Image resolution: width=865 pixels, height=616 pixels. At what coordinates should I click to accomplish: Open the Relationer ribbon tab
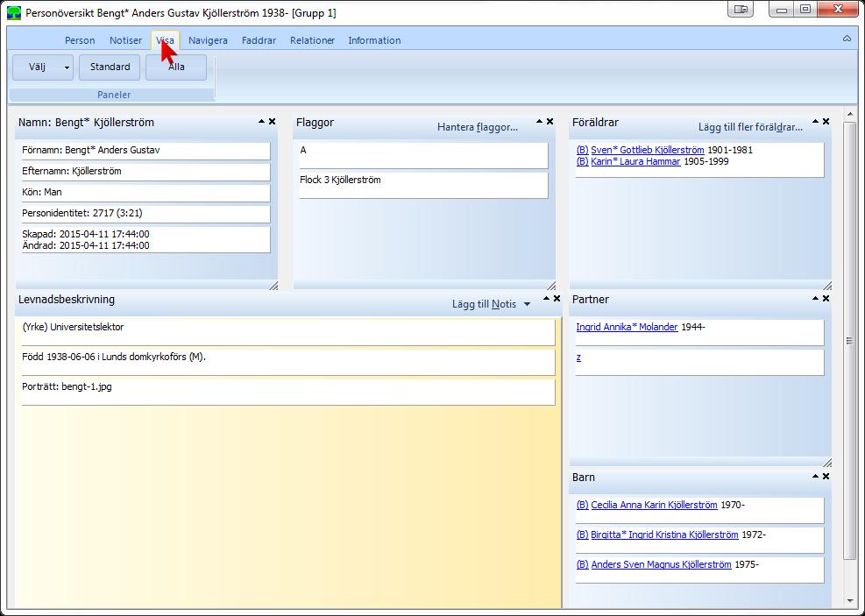click(x=312, y=40)
